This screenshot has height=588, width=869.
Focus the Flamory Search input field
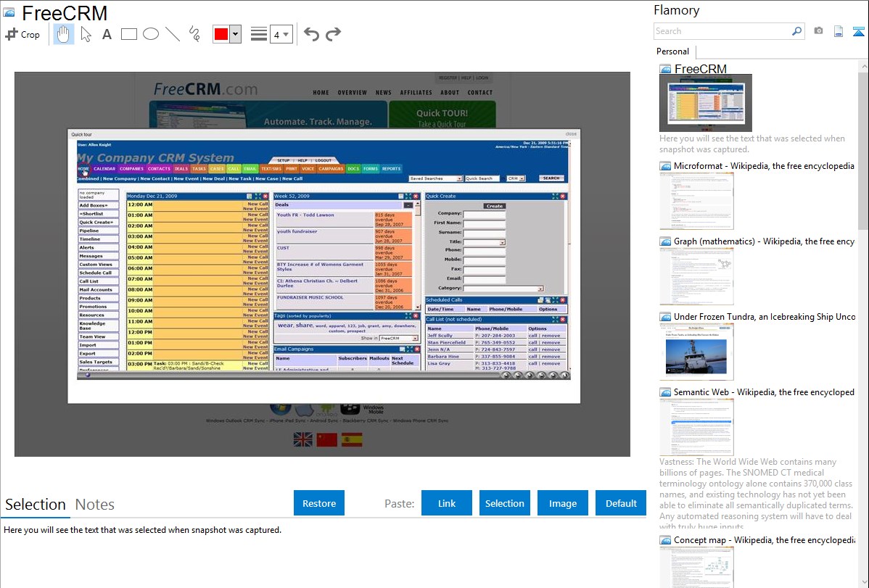click(722, 31)
